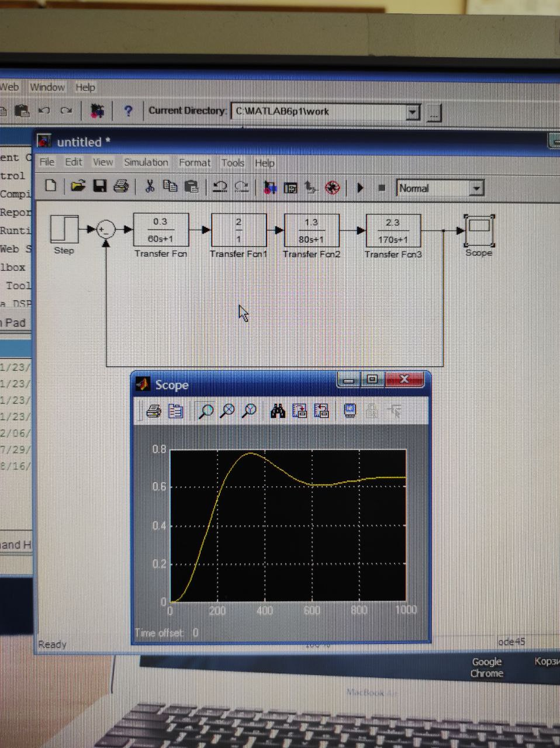Print the Simulink model
The image size is (560, 748).
[121, 186]
